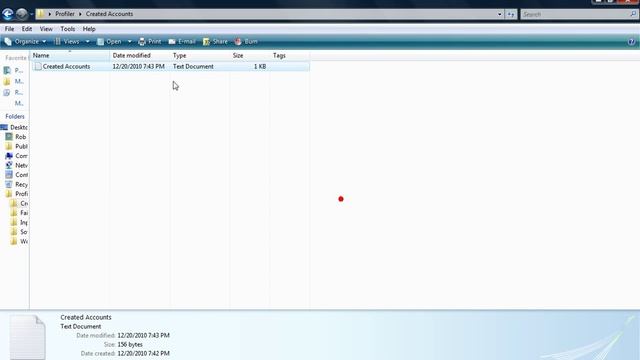Sort by the Tags column header

click(289, 56)
